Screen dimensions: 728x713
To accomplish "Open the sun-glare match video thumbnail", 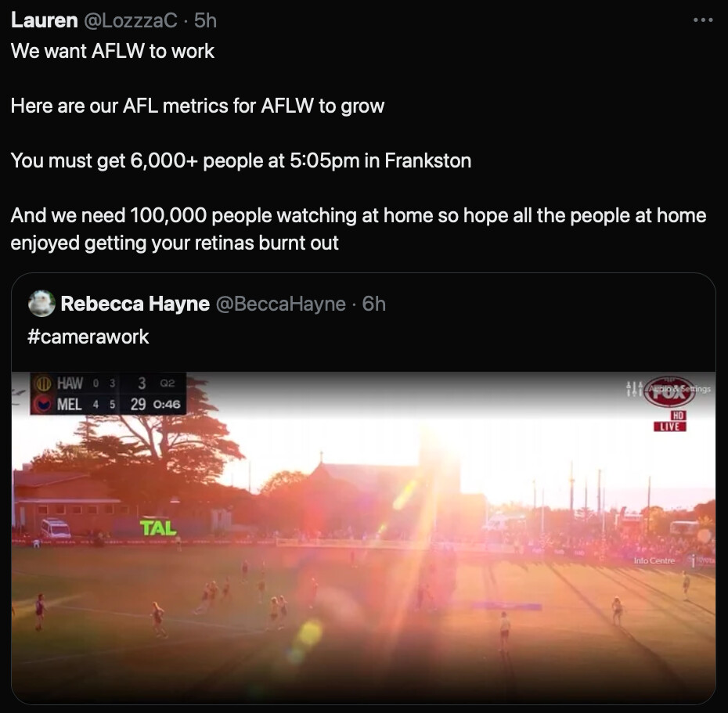I will (x=363, y=538).
